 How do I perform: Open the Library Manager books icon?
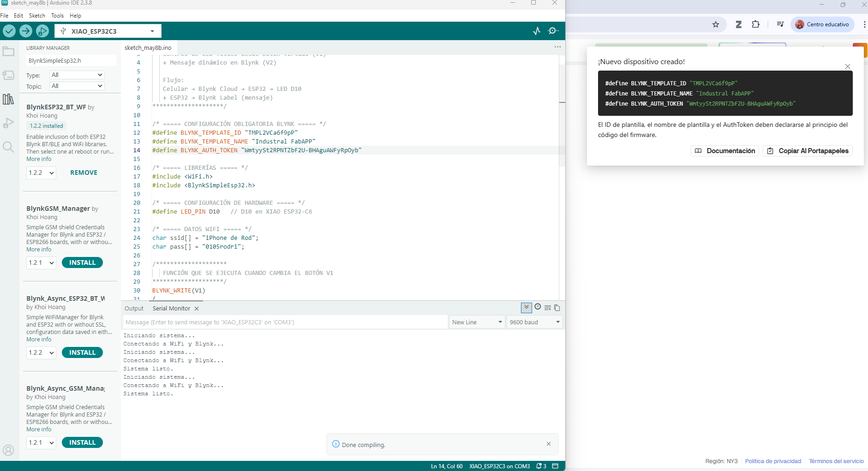pos(8,99)
